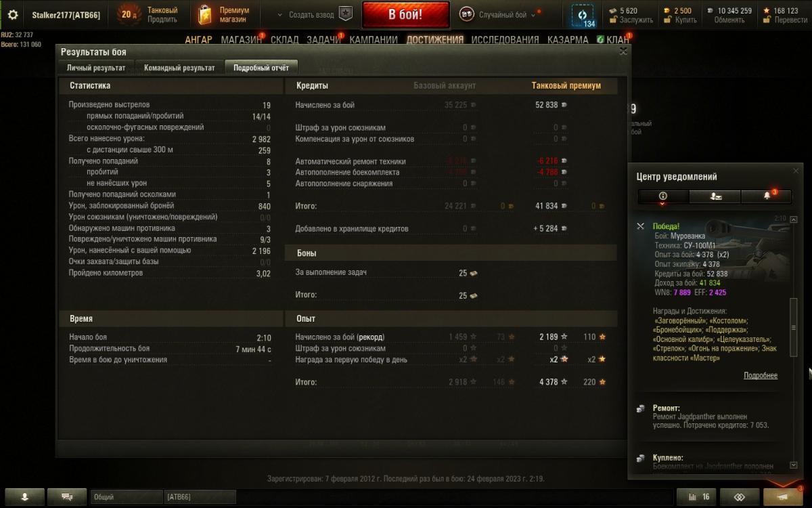This screenshot has height=508, width=812.
Task: Click the notification center scrollbar down arrow
Action: [794, 465]
